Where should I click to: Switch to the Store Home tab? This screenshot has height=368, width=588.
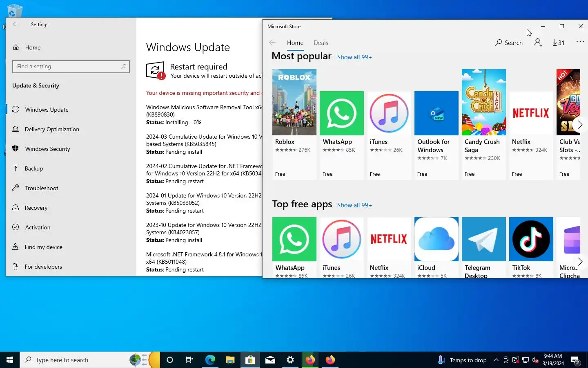(295, 43)
